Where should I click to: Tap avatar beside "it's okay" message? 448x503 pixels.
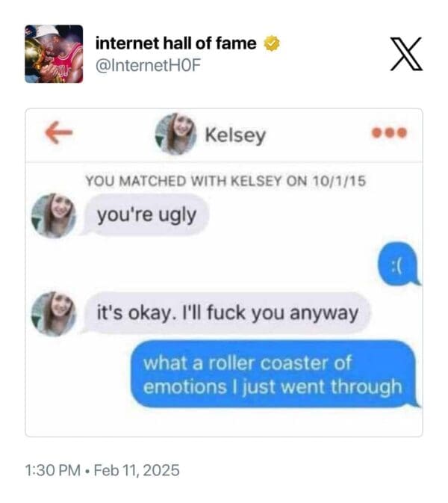point(54,314)
